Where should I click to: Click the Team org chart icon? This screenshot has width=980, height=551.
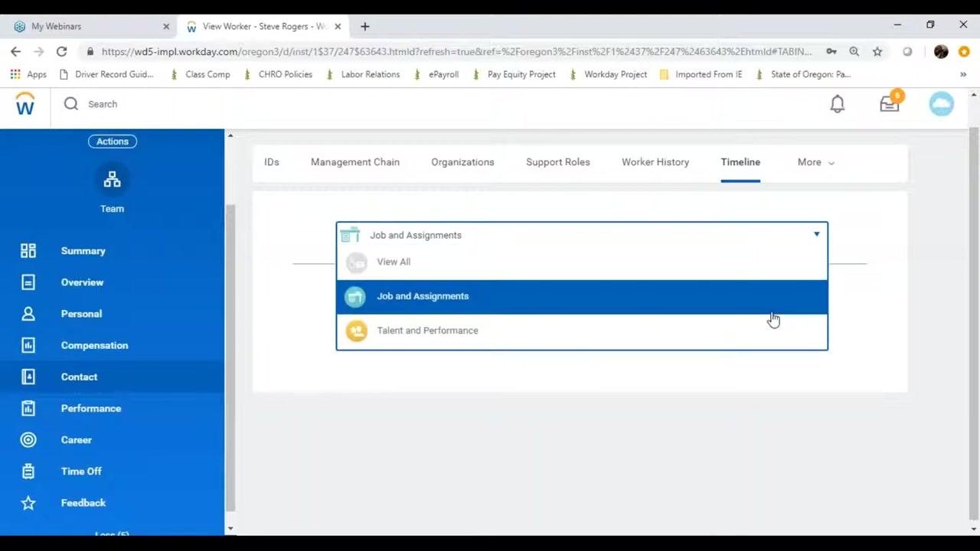coord(112,180)
